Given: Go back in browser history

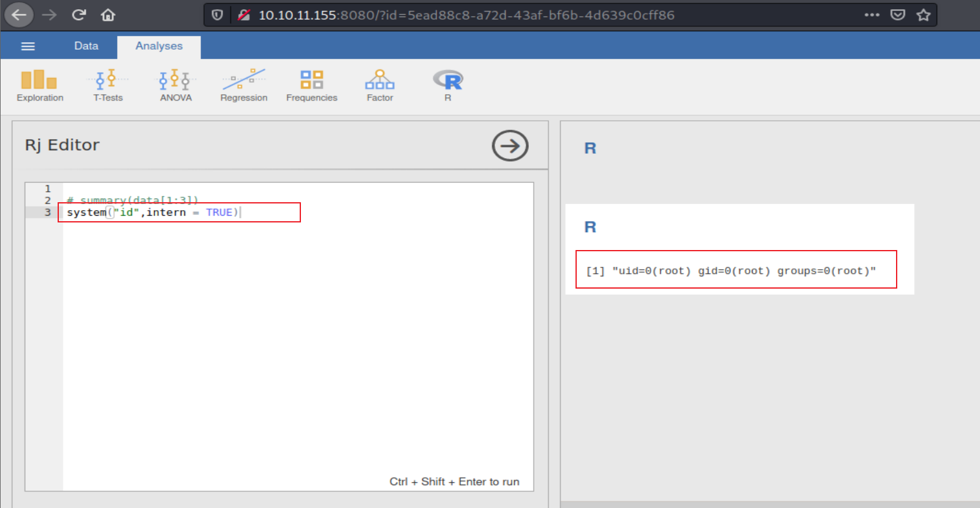Looking at the screenshot, I should click(19, 15).
